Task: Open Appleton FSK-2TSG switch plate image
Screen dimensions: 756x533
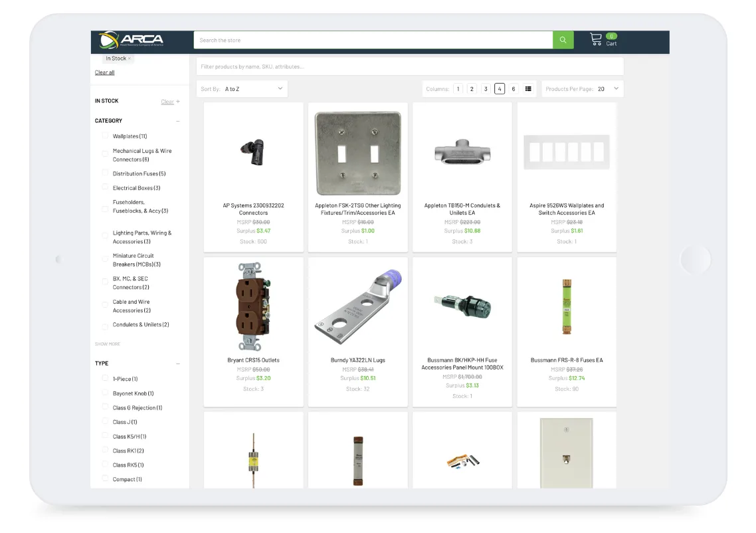Action: [358, 153]
